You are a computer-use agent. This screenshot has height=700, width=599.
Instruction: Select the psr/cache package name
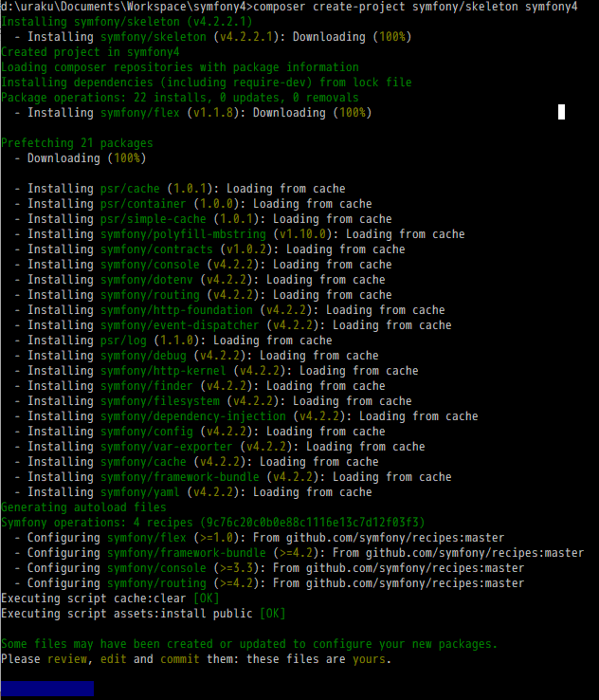click(130, 189)
